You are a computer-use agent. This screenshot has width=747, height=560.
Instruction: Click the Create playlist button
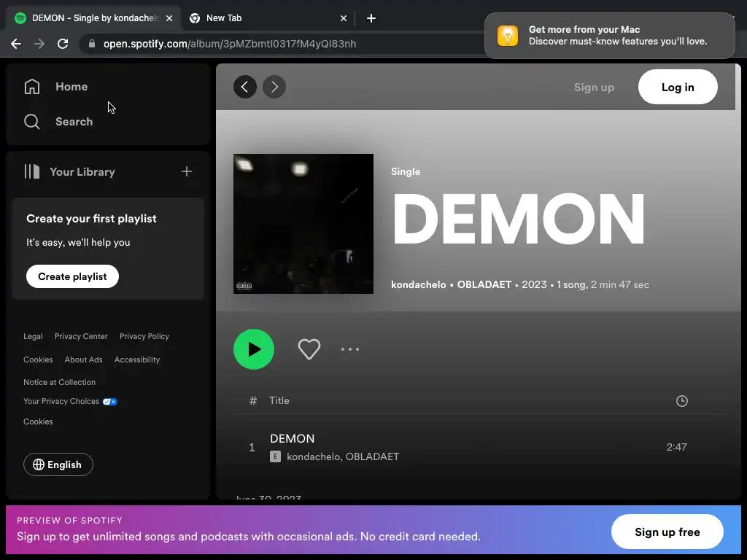pos(72,276)
